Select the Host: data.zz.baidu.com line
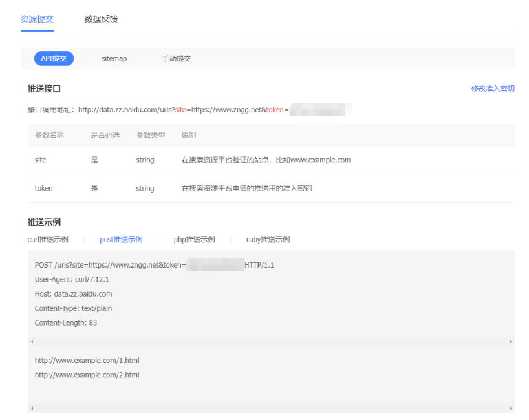 point(74,294)
